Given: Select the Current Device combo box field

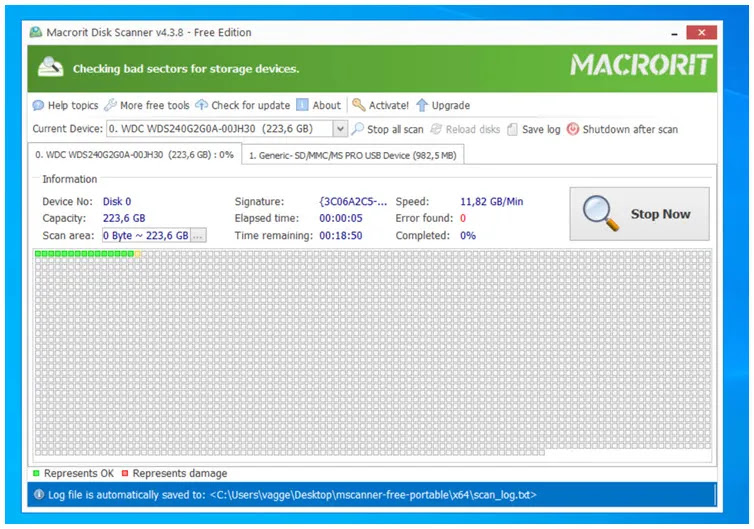Looking at the screenshot, I should point(226,129).
